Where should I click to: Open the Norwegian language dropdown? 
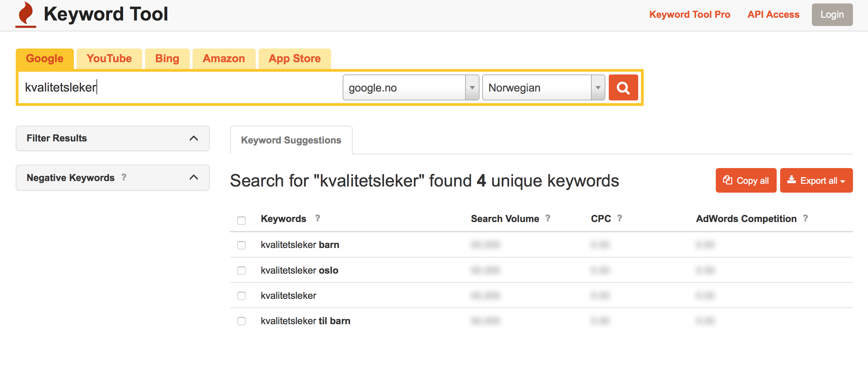pos(543,88)
